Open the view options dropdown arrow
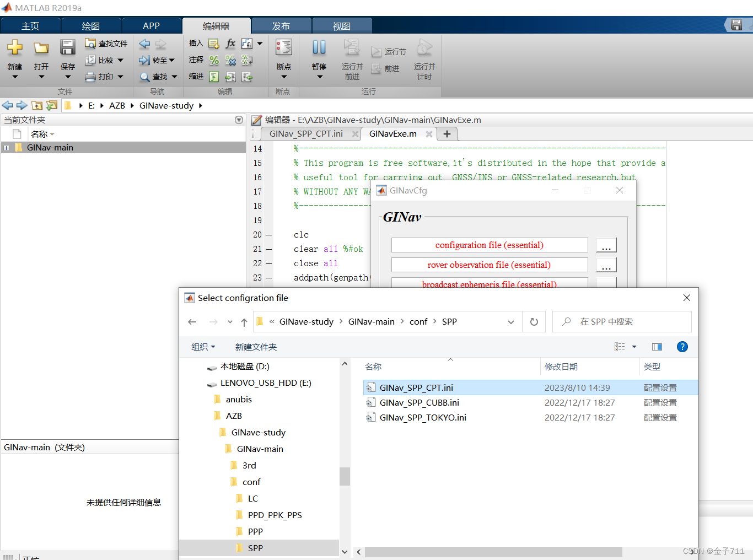 [634, 347]
